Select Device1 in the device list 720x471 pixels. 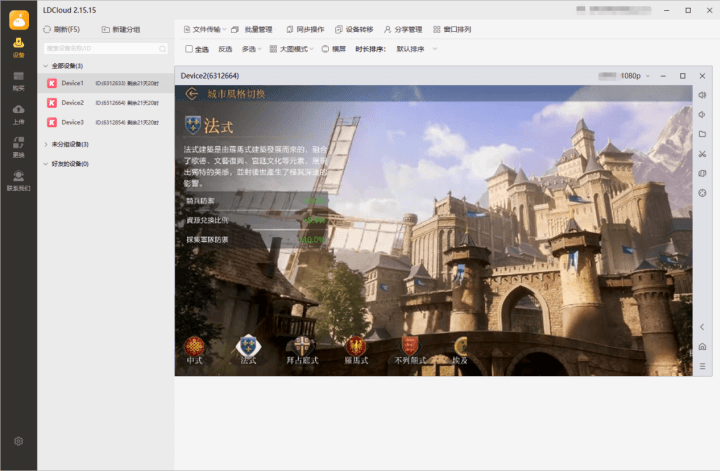pyautogui.click(x=106, y=83)
